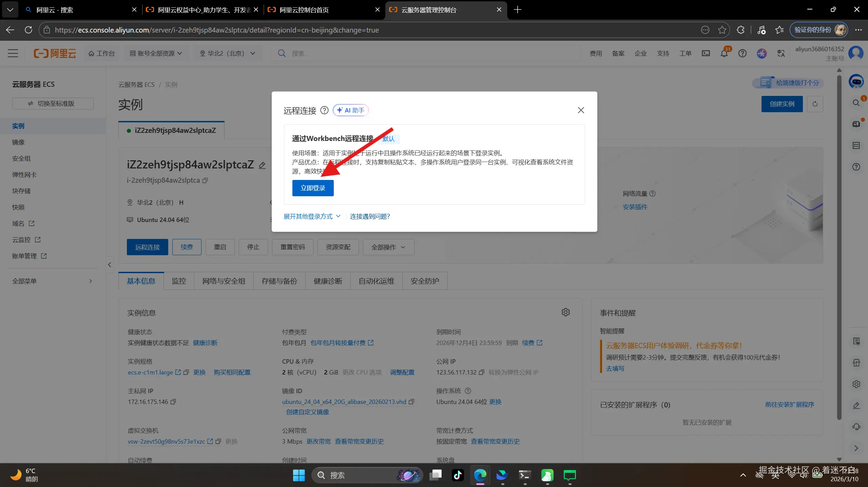868x487 pixels.
Task: Collapse the left sidebar with arrow handle
Action: pos(110,265)
